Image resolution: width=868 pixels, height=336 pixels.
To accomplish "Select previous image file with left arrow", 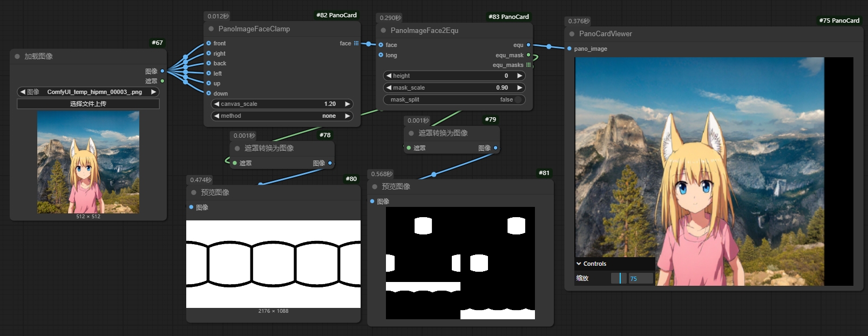I will [x=23, y=92].
